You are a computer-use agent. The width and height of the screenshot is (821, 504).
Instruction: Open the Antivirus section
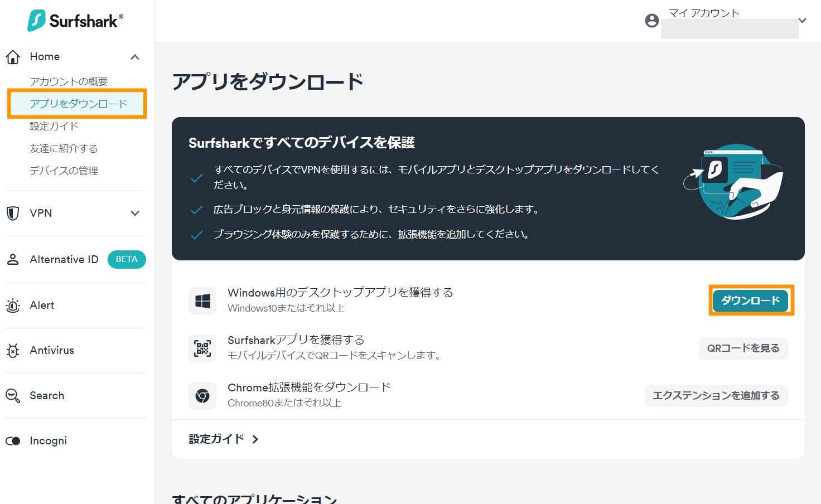[52, 351]
